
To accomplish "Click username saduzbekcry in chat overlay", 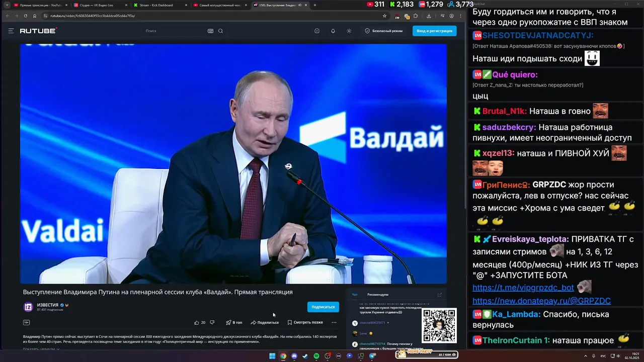I will click(509, 128).
